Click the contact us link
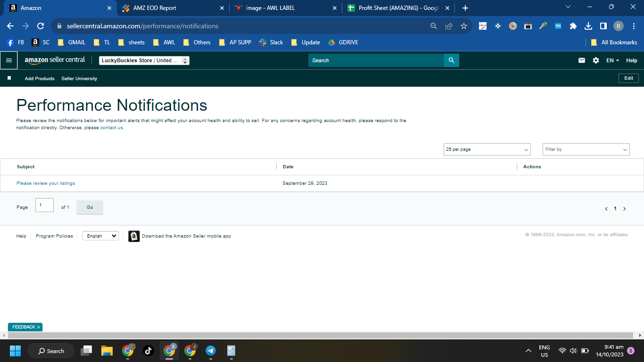The height and width of the screenshot is (362, 644). [x=112, y=128]
